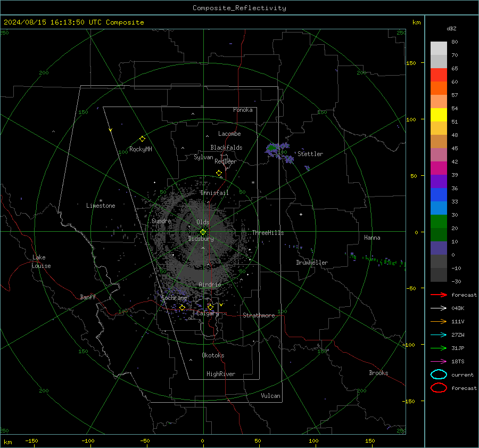The height and width of the screenshot is (448, 479).
Task: Click the Lacombe city label
Action: pos(229,134)
